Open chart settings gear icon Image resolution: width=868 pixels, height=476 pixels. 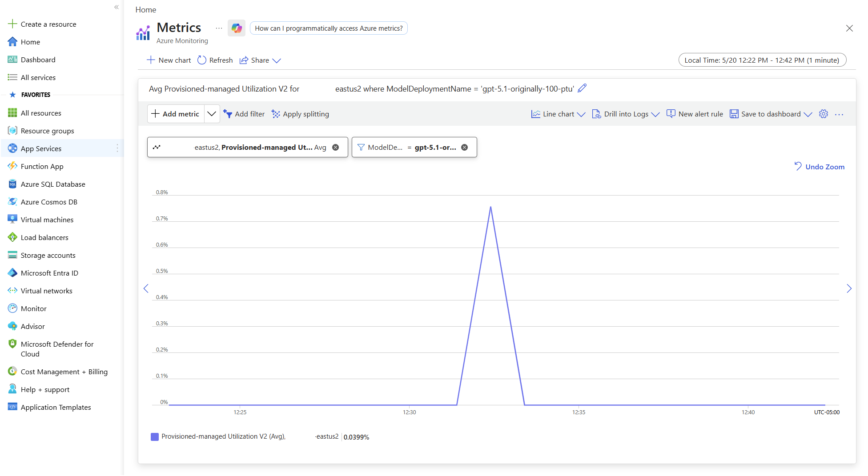point(824,114)
